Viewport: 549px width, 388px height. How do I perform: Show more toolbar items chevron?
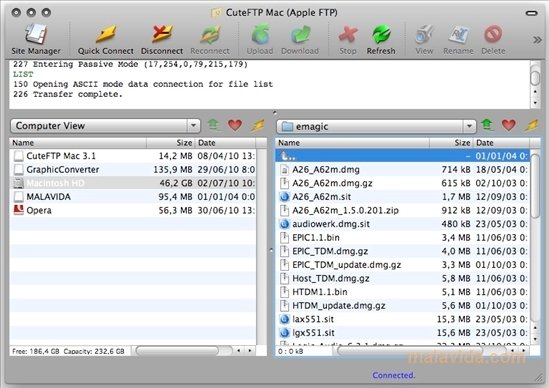coord(537,40)
